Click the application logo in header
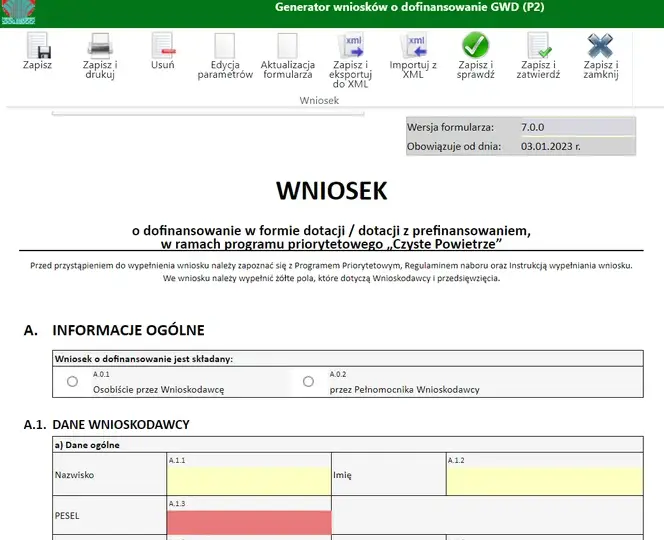664x540 pixels. pyautogui.click(x=18, y=12)
